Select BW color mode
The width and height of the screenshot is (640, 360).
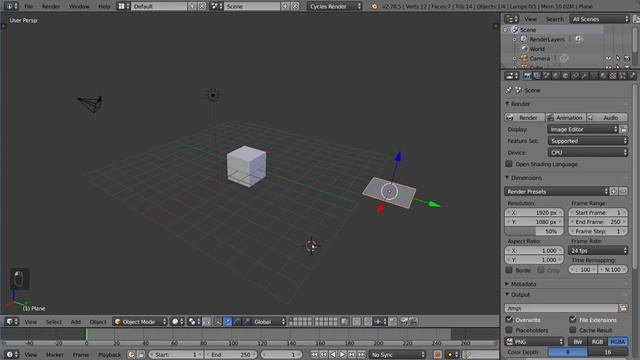(x=578, y=342)
